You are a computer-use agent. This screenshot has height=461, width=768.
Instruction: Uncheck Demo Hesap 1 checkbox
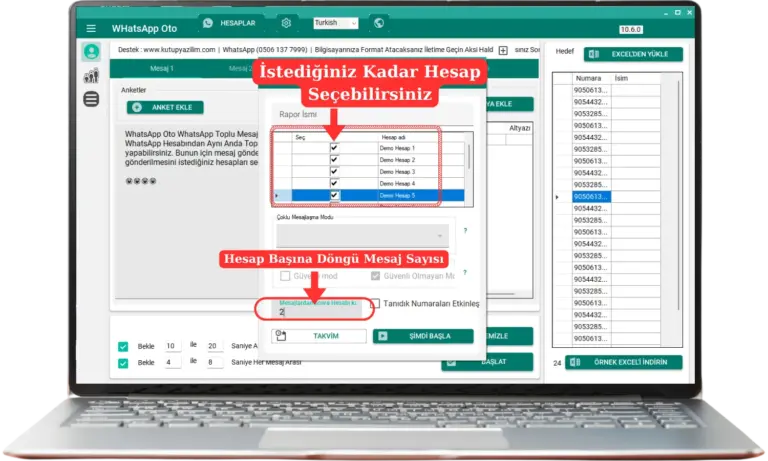click(x=334, y=148)
